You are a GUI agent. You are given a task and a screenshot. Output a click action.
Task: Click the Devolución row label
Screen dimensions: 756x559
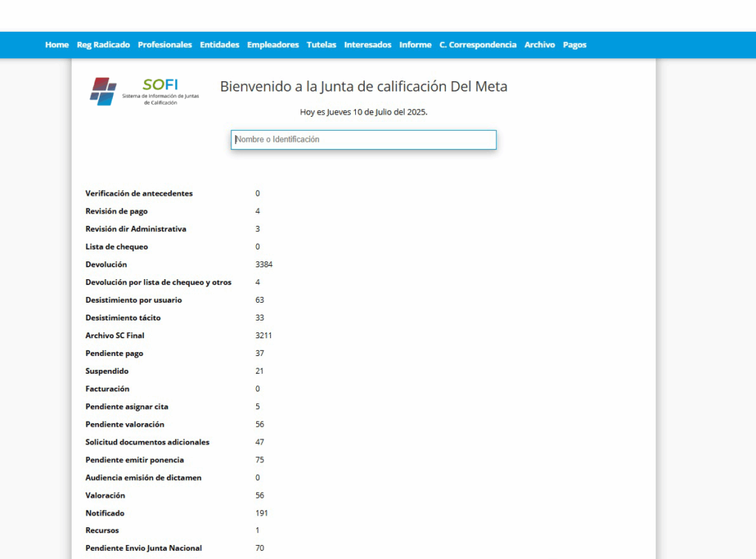pyautogui.click(x=106, y=265)
